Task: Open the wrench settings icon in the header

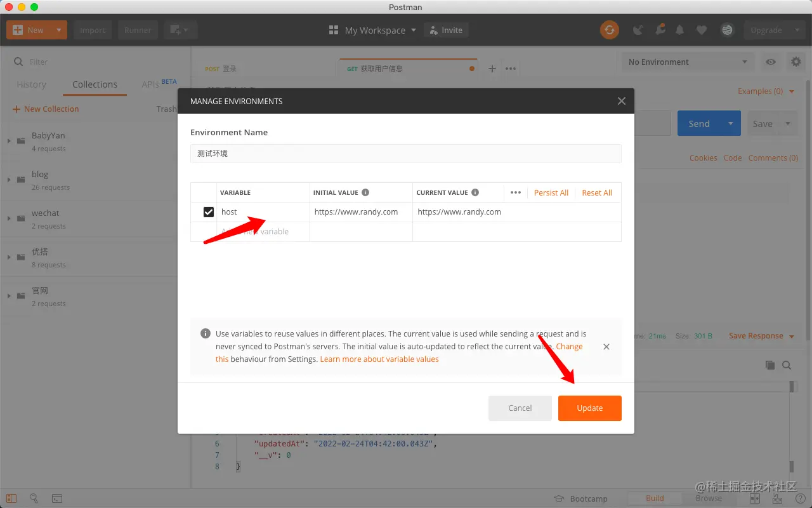Action: tap(660, 30)
